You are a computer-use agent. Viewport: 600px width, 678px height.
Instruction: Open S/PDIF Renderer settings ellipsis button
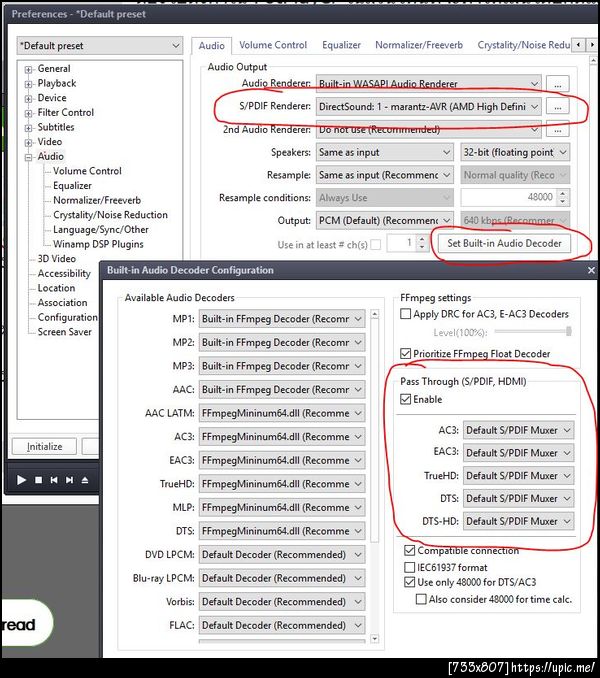(x=558, y=106)
